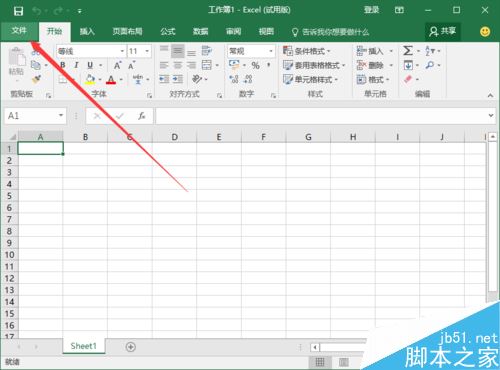
Task: Open the 文件 (File) tab
Action: click(19, 31)
